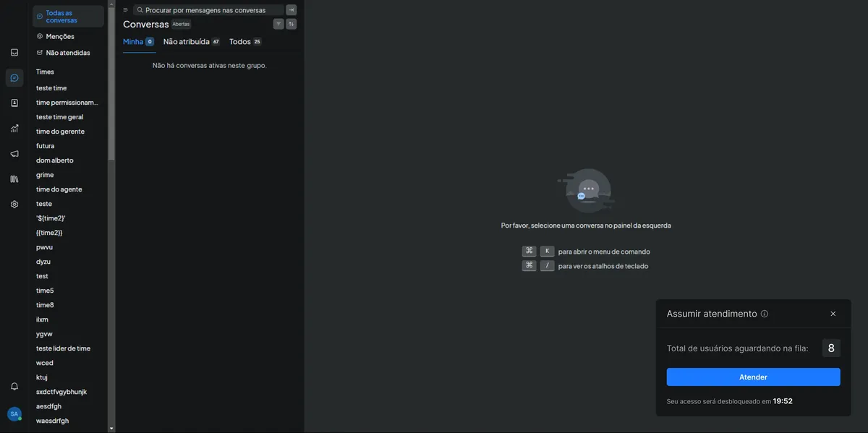Open the Campaigns megaphone icon

pos(14,153)
